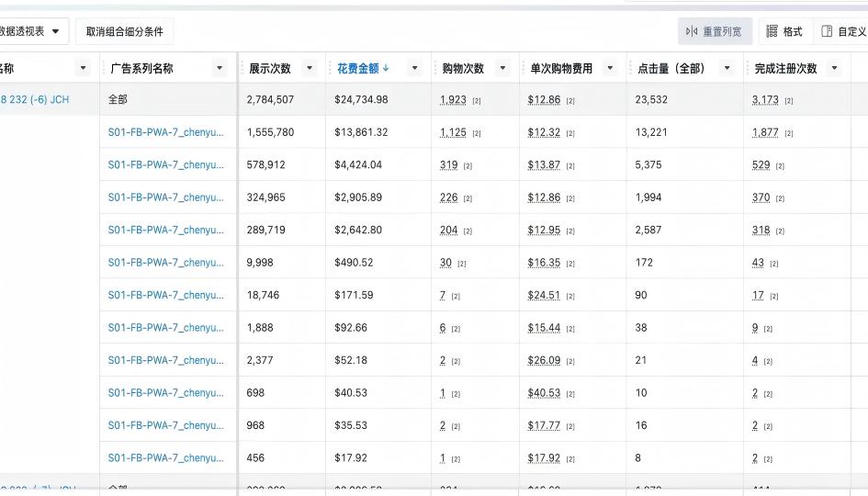Open the 格式 format options
Image resolution: width=868 pixels, height=496 pixels.
click(x=783, y=31)
